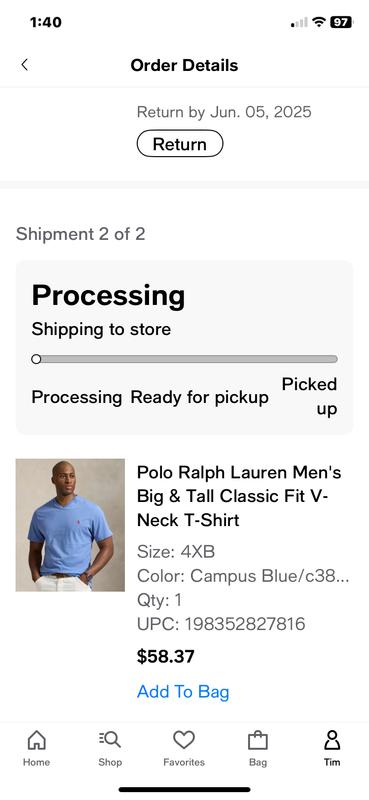The image size is (369, 800).
Task: Click the Add To Bag link
Action: (x=183, y=692)
